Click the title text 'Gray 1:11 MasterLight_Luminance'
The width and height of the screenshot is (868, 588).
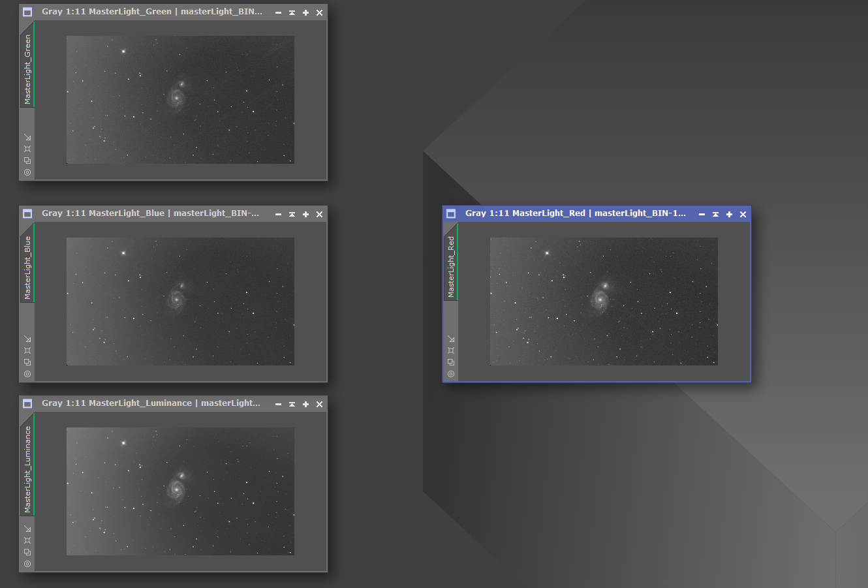117,403
